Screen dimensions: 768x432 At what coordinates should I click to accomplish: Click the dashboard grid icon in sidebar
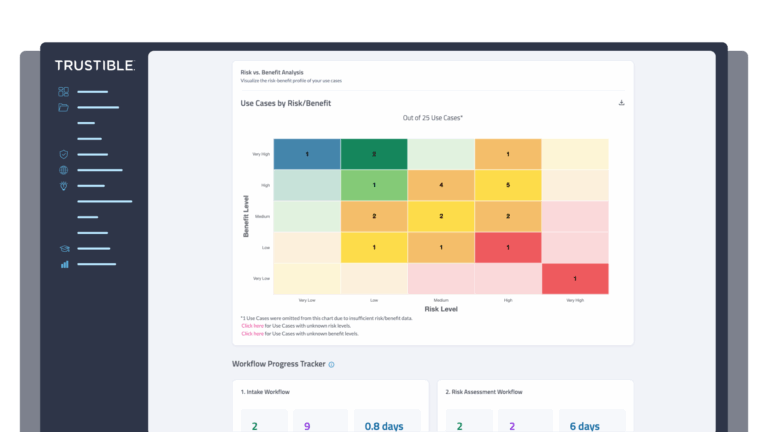tap(63, 92)
